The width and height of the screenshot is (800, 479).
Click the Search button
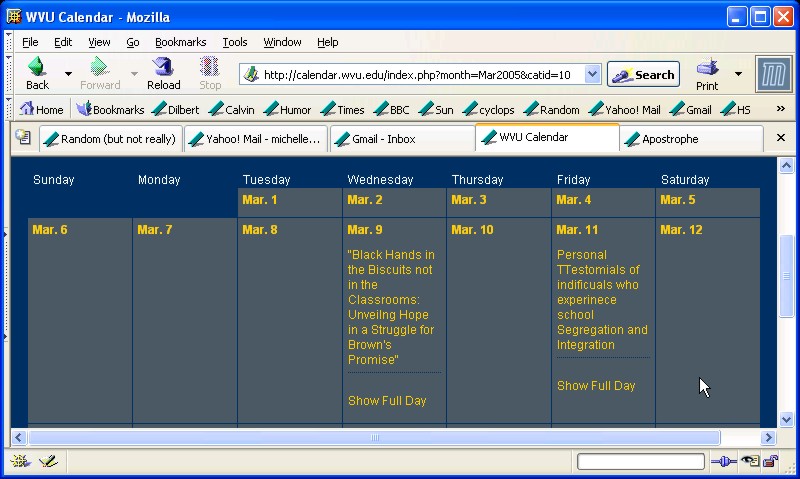pyautogui.click(x=643, y=74)
